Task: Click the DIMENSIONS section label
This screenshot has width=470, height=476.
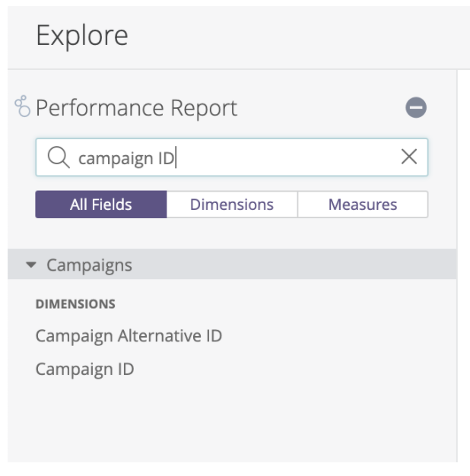Action: point(75,304)
